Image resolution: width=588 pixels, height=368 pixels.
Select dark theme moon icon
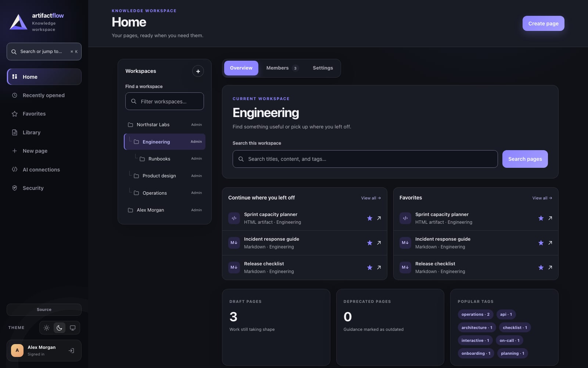pyautogui.click(x=60, y=328)
